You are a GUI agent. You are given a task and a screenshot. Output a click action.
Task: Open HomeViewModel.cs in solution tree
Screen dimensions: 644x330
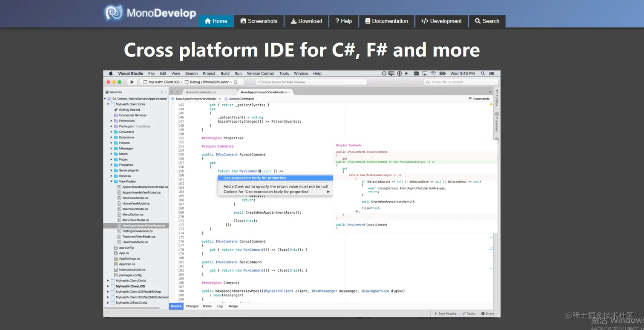pos(135,204)
